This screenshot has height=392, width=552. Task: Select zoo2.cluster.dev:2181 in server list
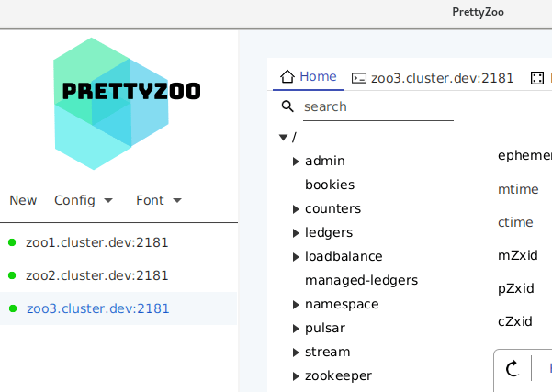point(96,275)
